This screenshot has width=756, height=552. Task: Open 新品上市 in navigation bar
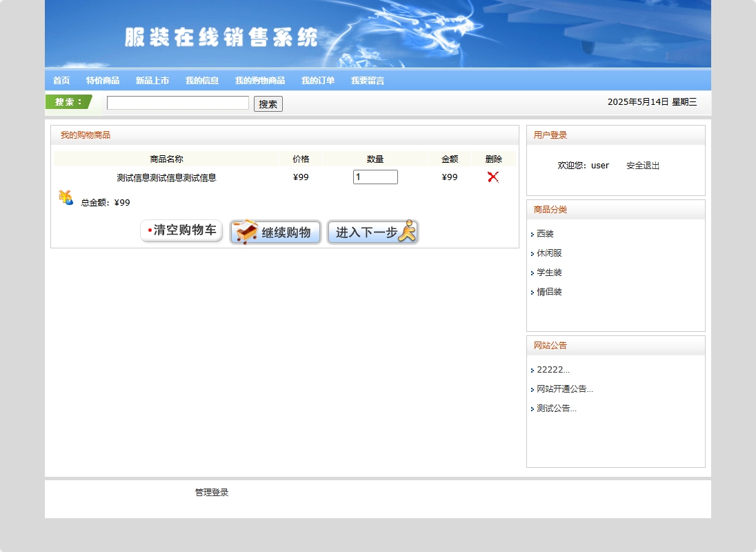click(x=152, y=81)
